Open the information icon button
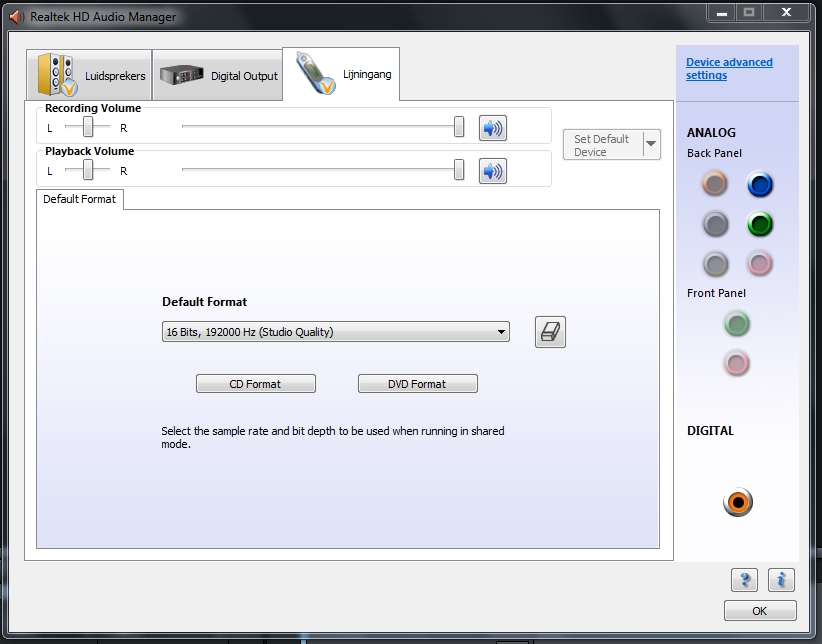 click(x=781, y=579)
